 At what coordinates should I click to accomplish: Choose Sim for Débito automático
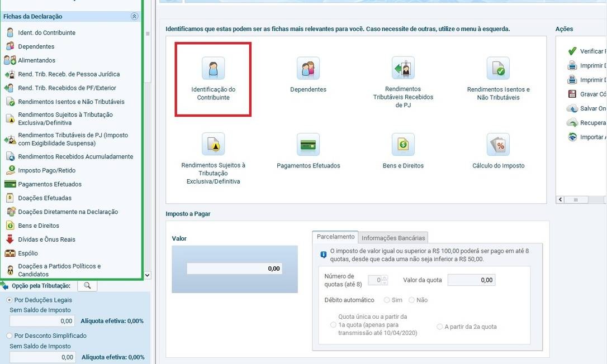coord(387,300)
